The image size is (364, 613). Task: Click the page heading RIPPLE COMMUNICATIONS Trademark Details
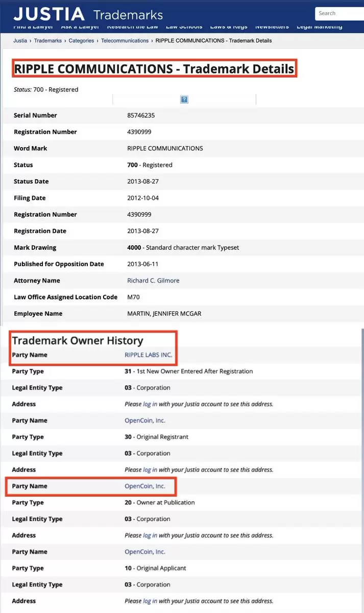(x=154, y=69)
